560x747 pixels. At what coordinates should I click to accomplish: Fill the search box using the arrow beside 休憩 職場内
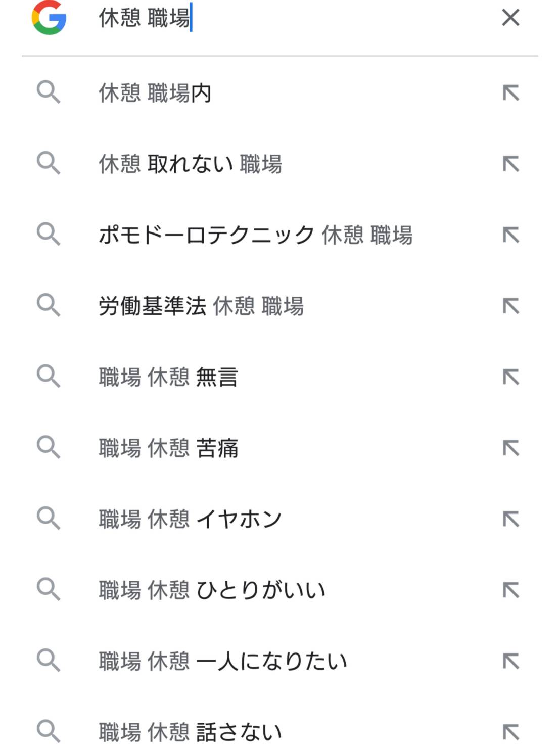click(510, 93)
